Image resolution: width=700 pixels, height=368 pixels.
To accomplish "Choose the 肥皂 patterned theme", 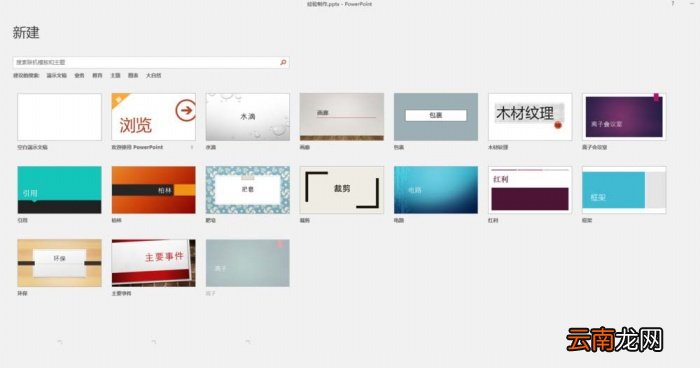I will click(248, 190).
